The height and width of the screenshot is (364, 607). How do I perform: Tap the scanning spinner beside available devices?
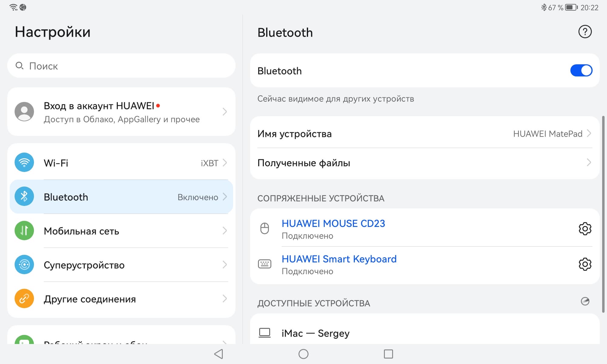[x=585, y=301]
